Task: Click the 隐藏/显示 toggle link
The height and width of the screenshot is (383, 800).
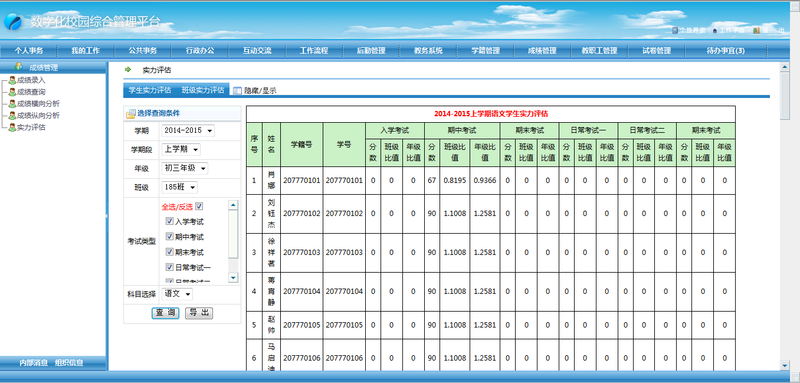Action: 260,91
